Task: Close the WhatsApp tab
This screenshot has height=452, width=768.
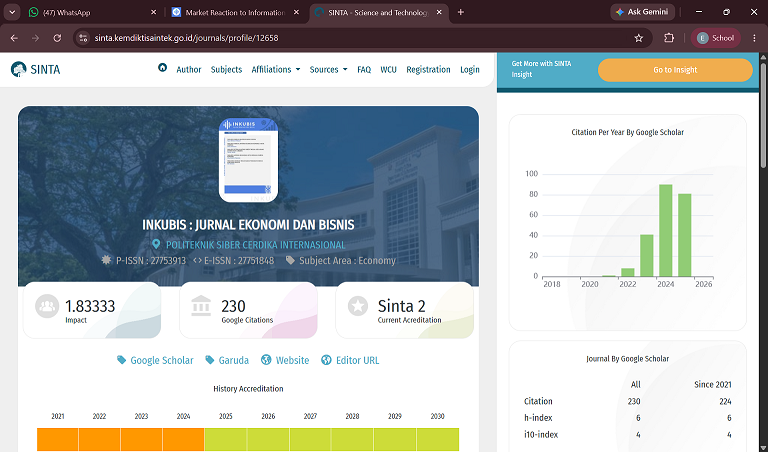Action: (153, 12)
